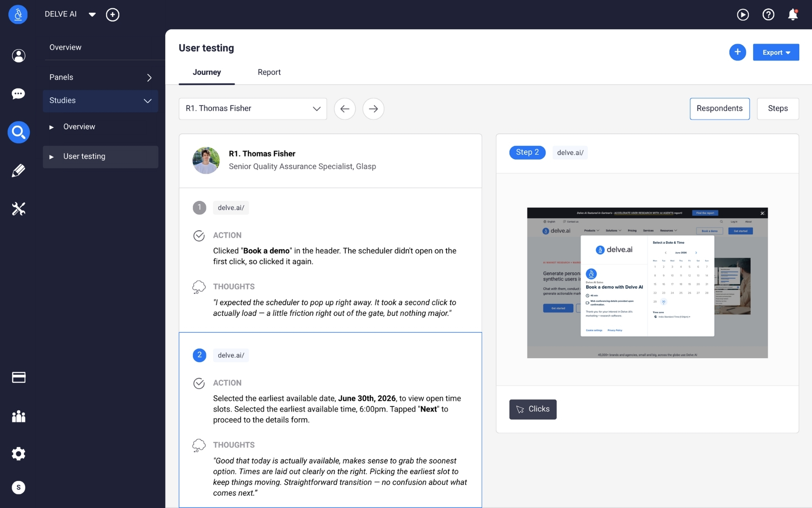This screenshot has width=812, height=508.
Task: Open the R1. Thomas Fisher respondent dropdown
Action: click(252, 109)
